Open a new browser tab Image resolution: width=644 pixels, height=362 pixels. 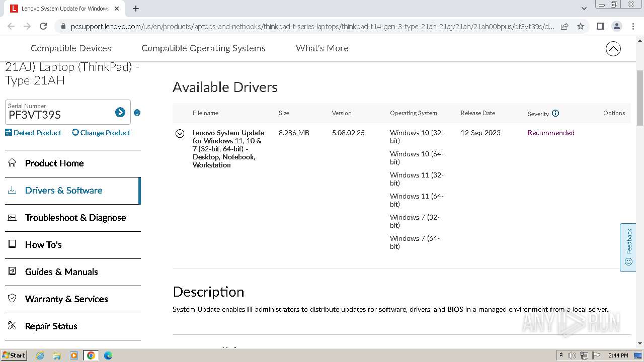pos(136,9)
